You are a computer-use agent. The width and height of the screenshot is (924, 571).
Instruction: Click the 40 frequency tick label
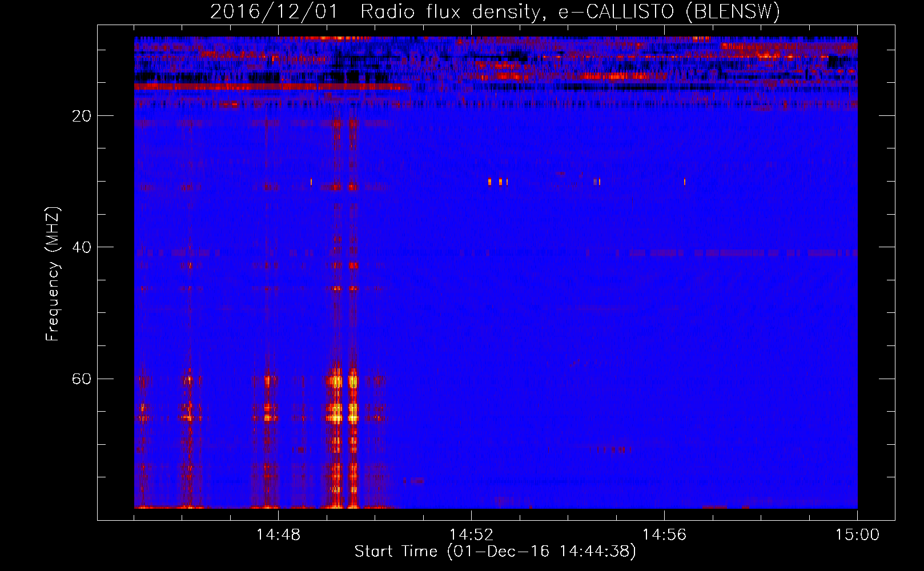tap(82, 247)
